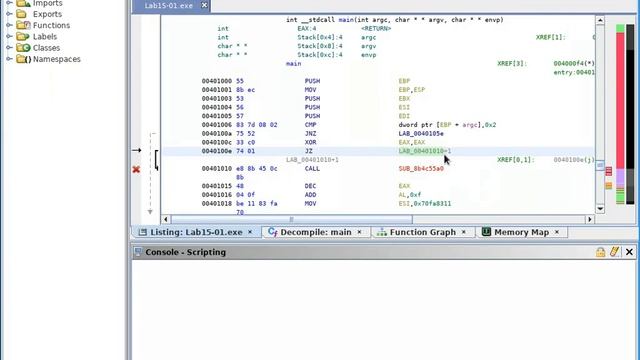The width and height of the screenshot is (640, 360).
Task: Expand the Labels folder node
Action: pyautogui.click(x=9, y=36)
